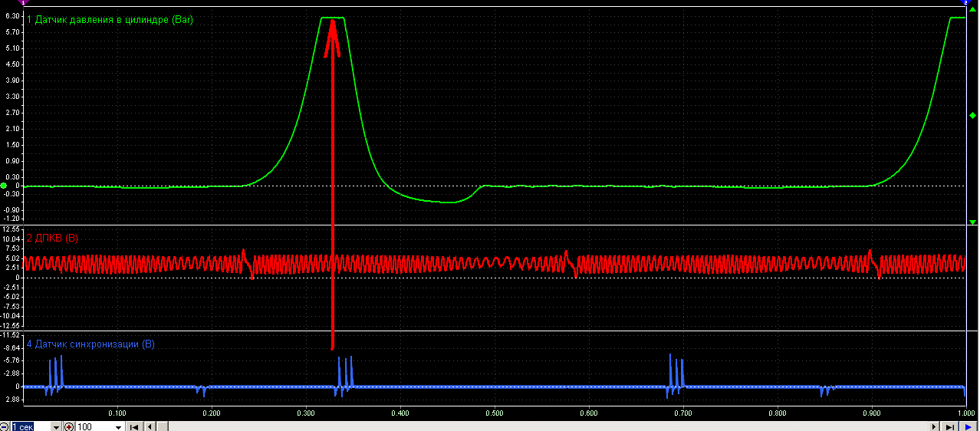Click the red plus zoom-in icon
The width and height of the screenshot is (980, 431).
pyautogui.click(x=69, y=426)
